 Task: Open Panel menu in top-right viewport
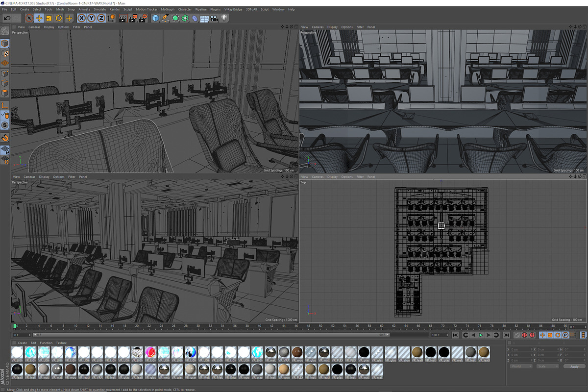pyautogui.click(x=371, y=27)
